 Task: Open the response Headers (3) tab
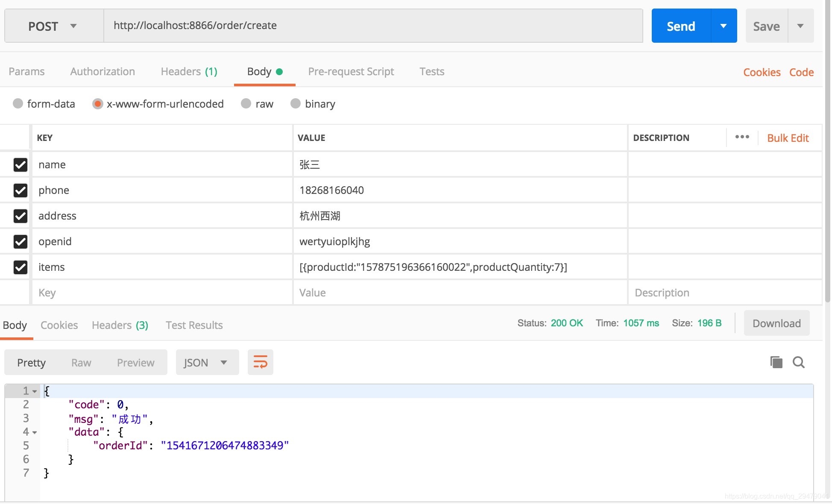click(x=120, y=325)
